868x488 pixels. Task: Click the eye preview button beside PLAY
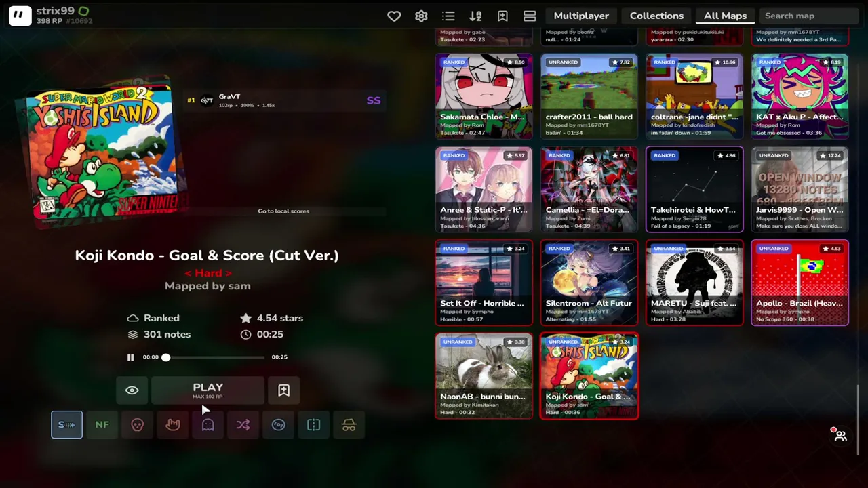[x=132, y=390]
